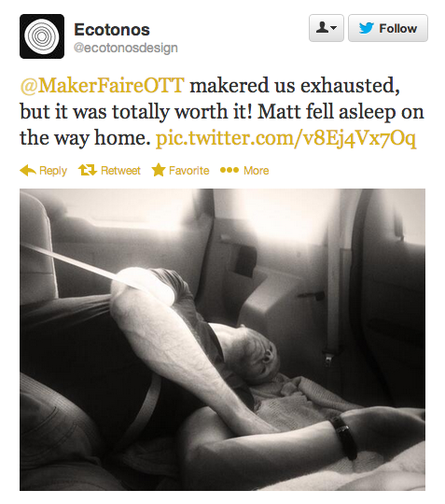The image size is (445, 504).
Task: Click the Reply text label
Action: coord(53,171)
